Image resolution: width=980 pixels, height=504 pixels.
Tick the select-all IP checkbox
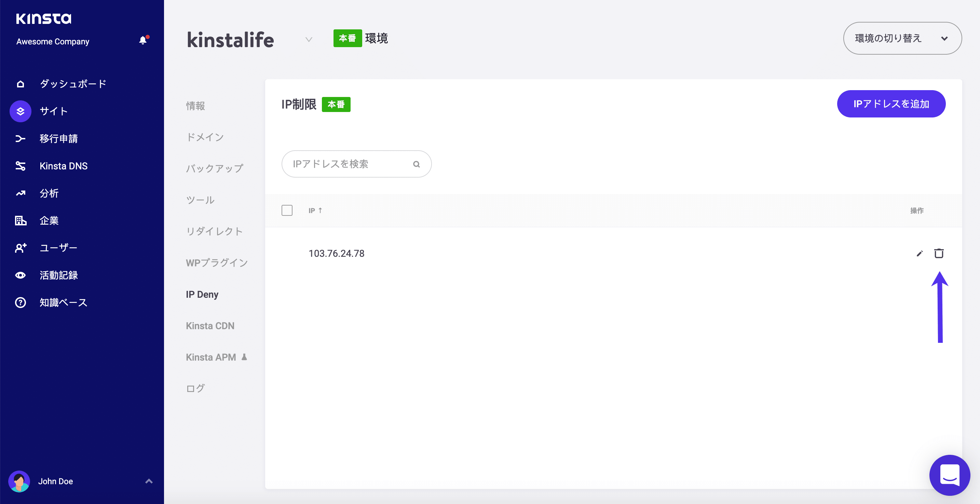point(287,210)
